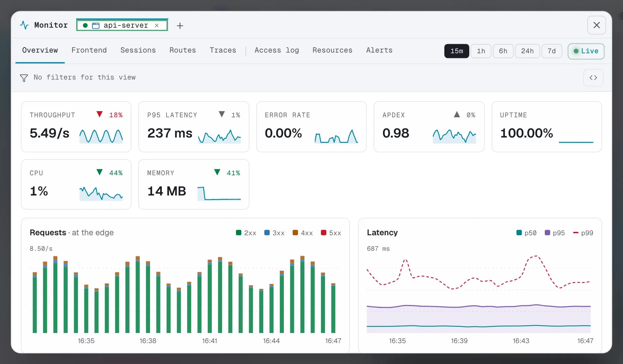Open the Error Rate 0.00% card

pyautogui.click(x=311, y=127)
